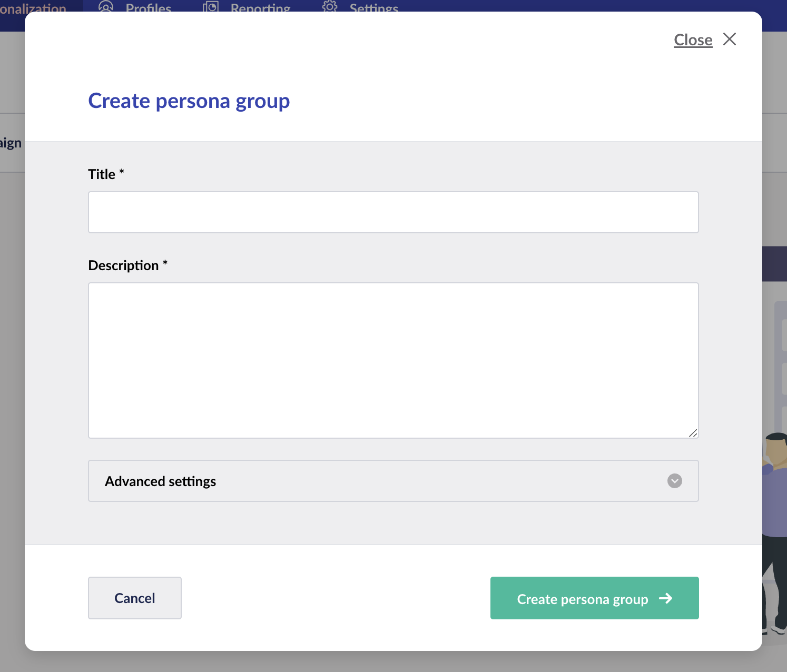This screenshot has width=787, height=672.
Task: Open the Profiles menu item
Action: tap(149, 7)
